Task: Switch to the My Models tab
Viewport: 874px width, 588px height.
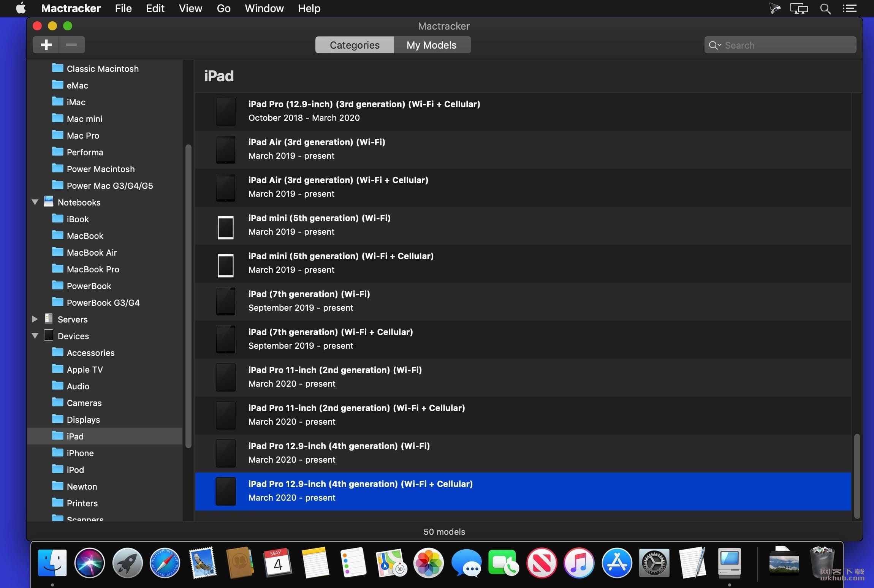Action: click(432, 45)
